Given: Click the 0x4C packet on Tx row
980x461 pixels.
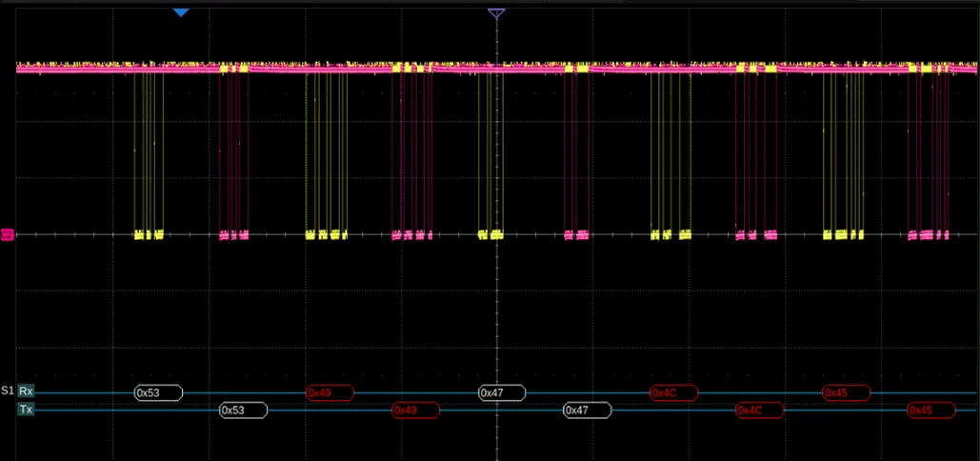Looking at the screenshot, I should pyautogui.click(x=760, y=411).
